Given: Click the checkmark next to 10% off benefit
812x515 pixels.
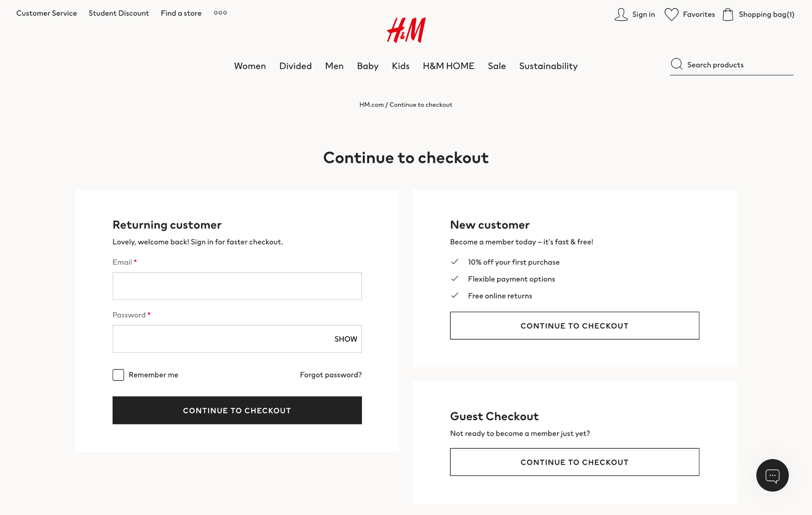Looking at the screenshot, I should pos(454,262).
